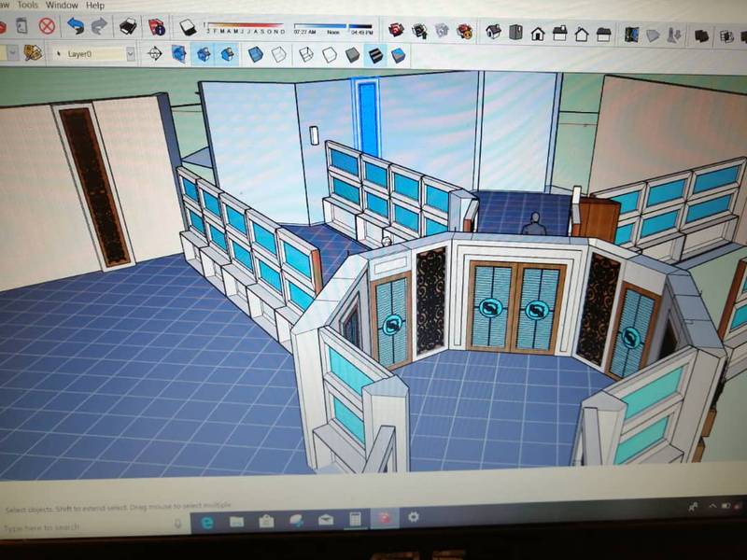Open the Tools menu
747x560 pixels.
[x=26, y=5]
